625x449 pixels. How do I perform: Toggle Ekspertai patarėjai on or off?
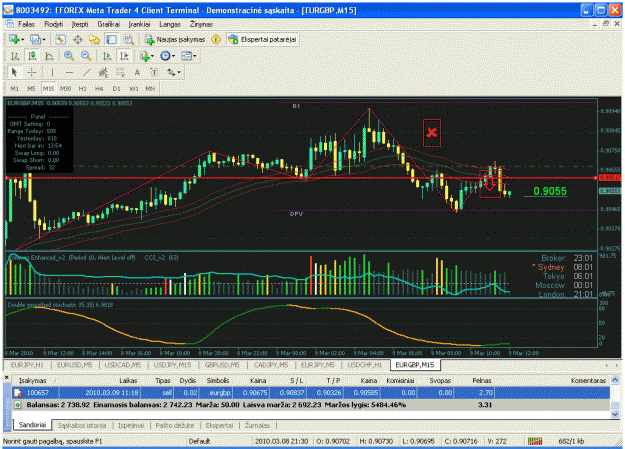[x=262, y=39]
